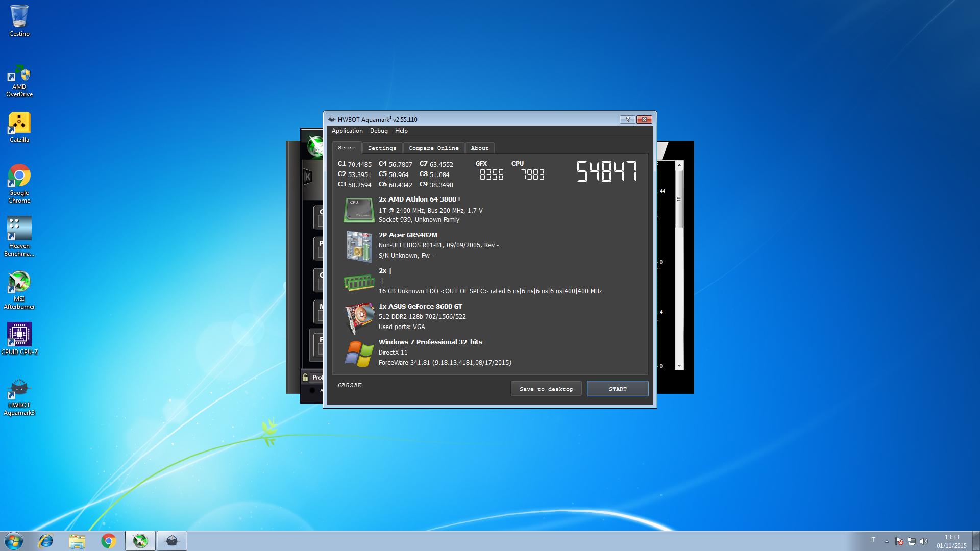Screen dimensions: 980x551
Task: Click the IT language indicator in taskbar
Action: tap(873, 540)
